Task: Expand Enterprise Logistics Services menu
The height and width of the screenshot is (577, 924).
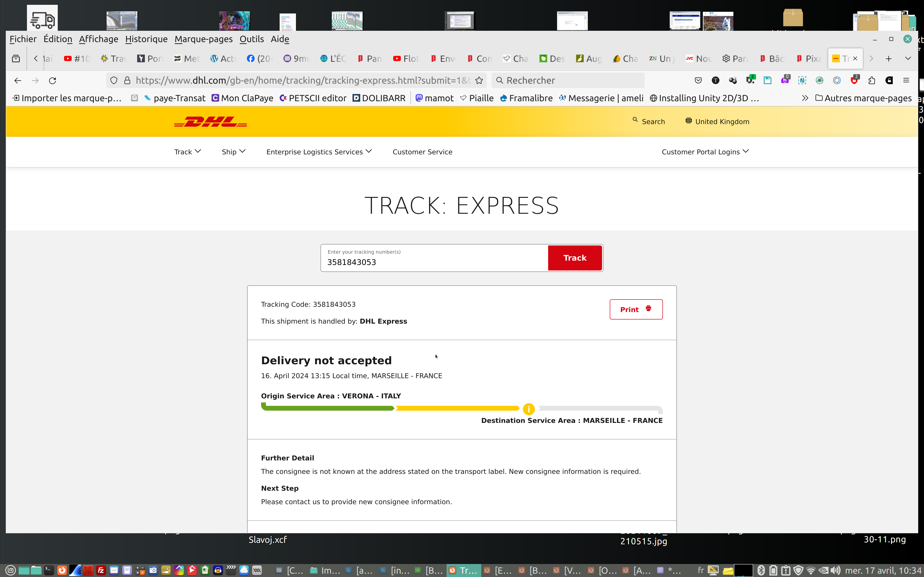Action: [319, 152]
